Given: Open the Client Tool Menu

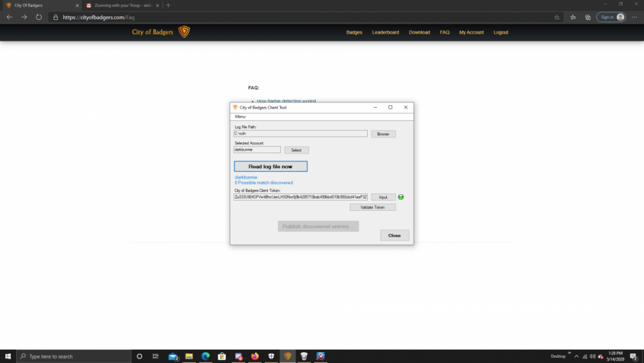Looking at the screenshot, I should click(240, 117).
